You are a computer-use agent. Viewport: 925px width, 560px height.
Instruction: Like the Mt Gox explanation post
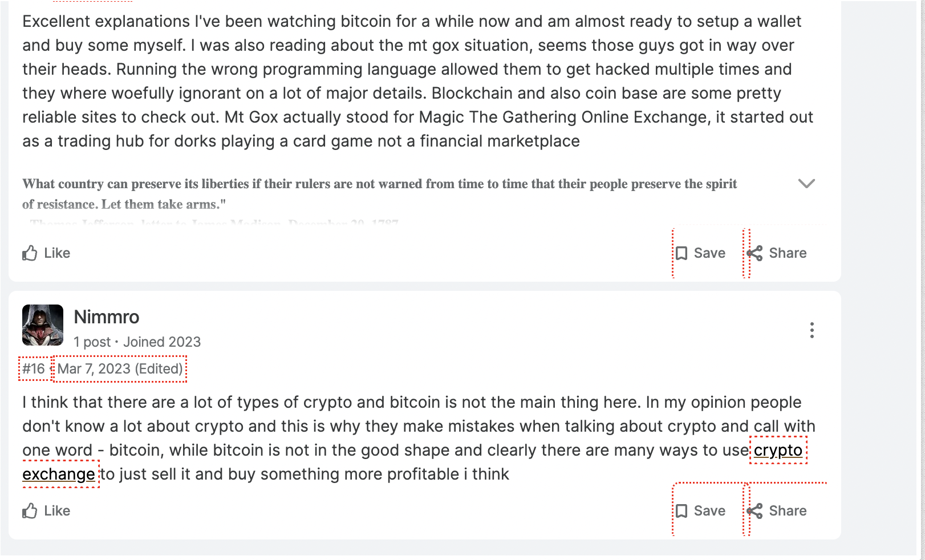tap(46, 253)
